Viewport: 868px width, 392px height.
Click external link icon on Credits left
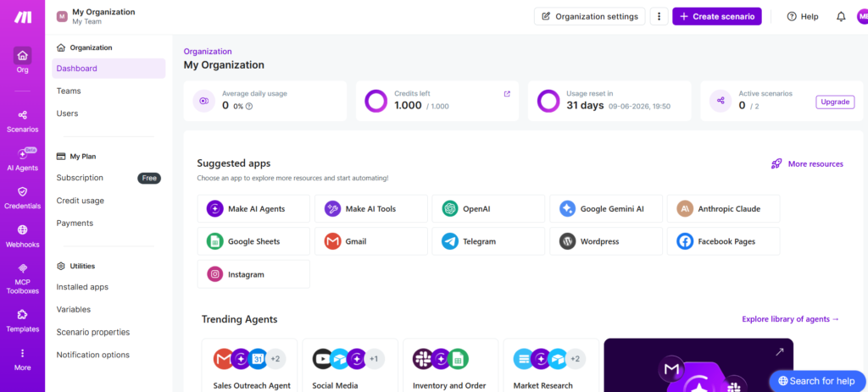[507, 94]
